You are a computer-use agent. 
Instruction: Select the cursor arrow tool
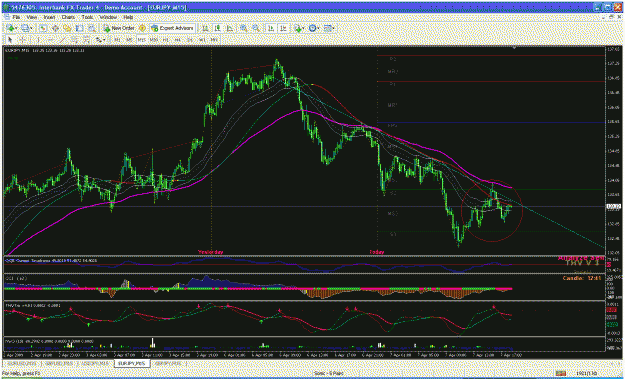(x=10, y=40)
